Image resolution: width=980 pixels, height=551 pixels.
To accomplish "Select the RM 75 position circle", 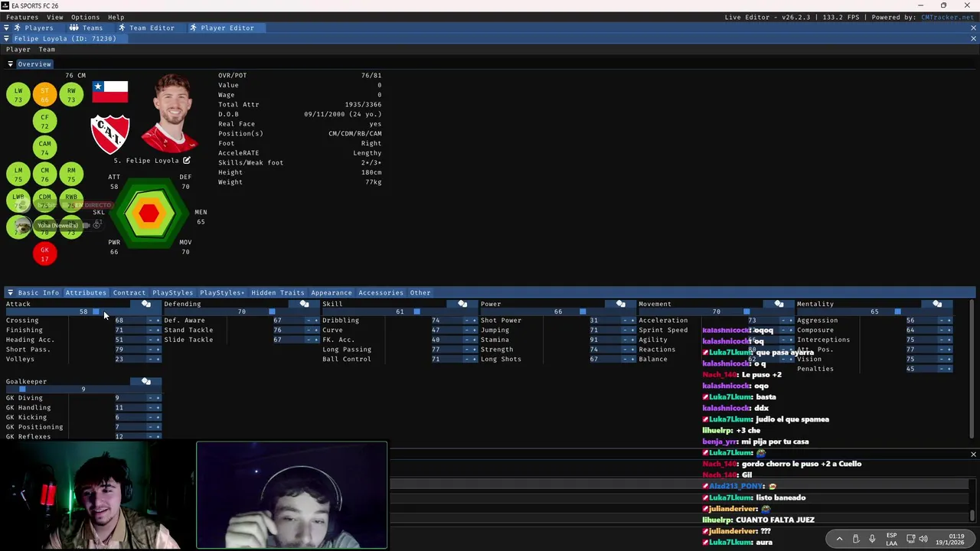I will pos(71,174).
